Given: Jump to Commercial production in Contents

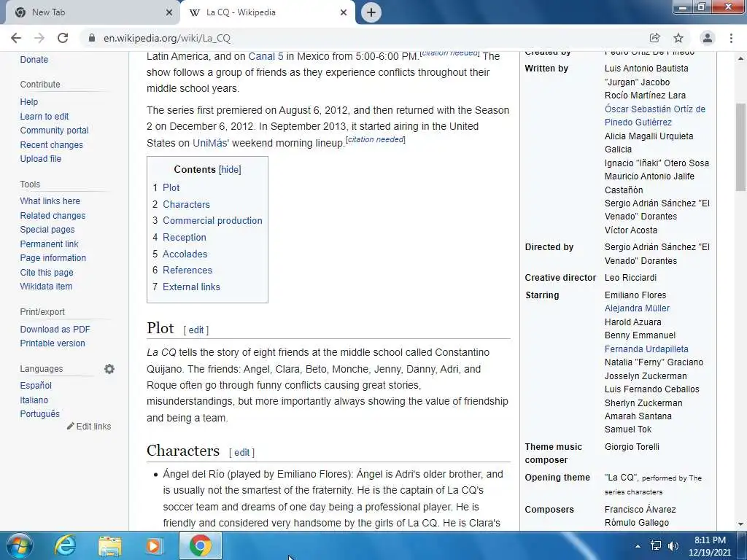Looking at the screenshot, I should (212, 220).
